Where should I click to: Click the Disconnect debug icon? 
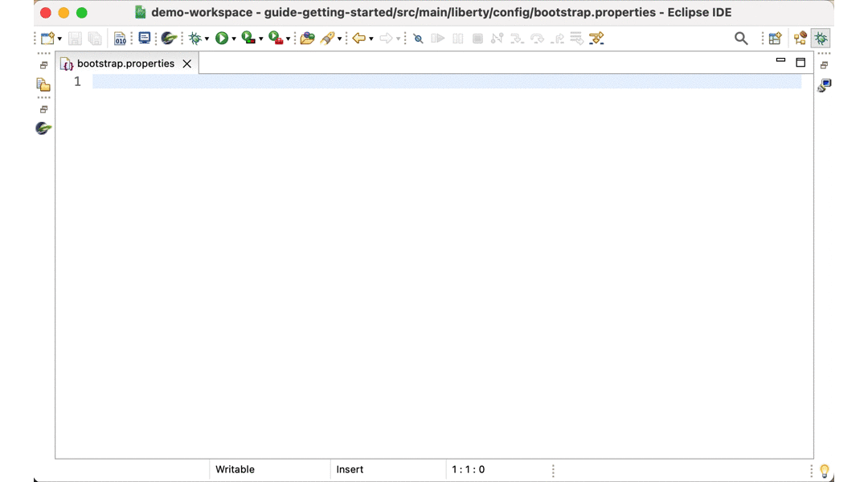coord(497,39)
